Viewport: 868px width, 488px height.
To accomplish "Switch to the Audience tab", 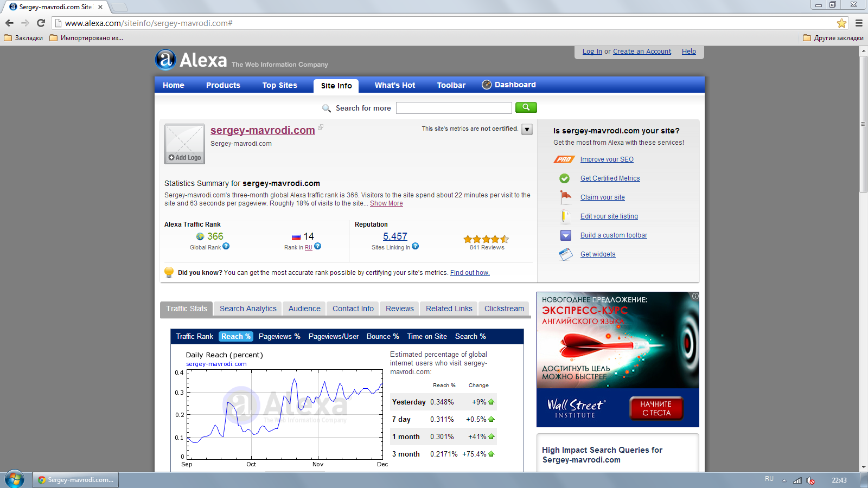I will [x=304, y=309].
